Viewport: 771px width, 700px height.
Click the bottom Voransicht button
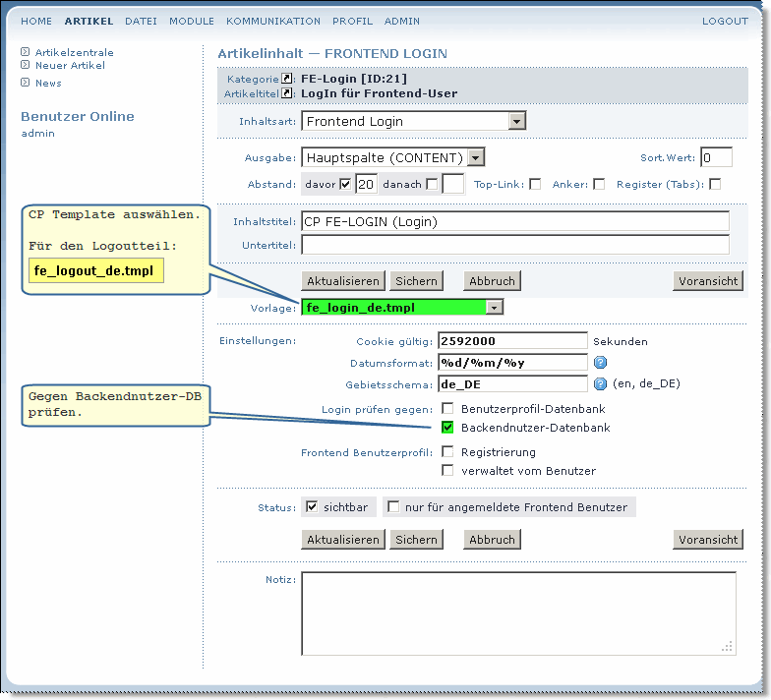point(708,540)
